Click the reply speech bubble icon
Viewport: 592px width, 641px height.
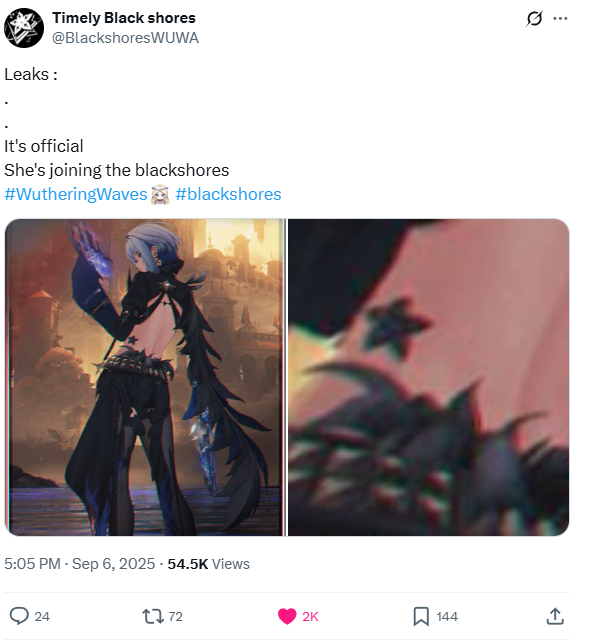pyautogui.click(x=19, y=616)
